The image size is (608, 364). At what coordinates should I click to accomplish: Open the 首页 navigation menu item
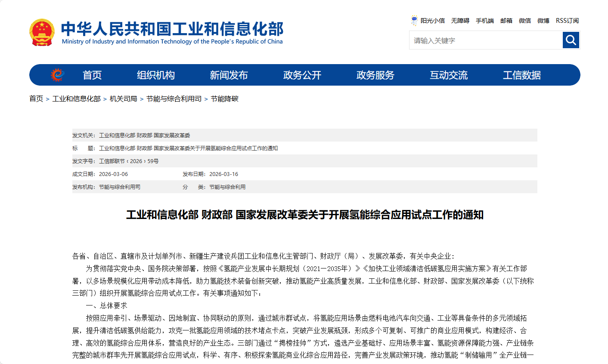coord(92,75)
